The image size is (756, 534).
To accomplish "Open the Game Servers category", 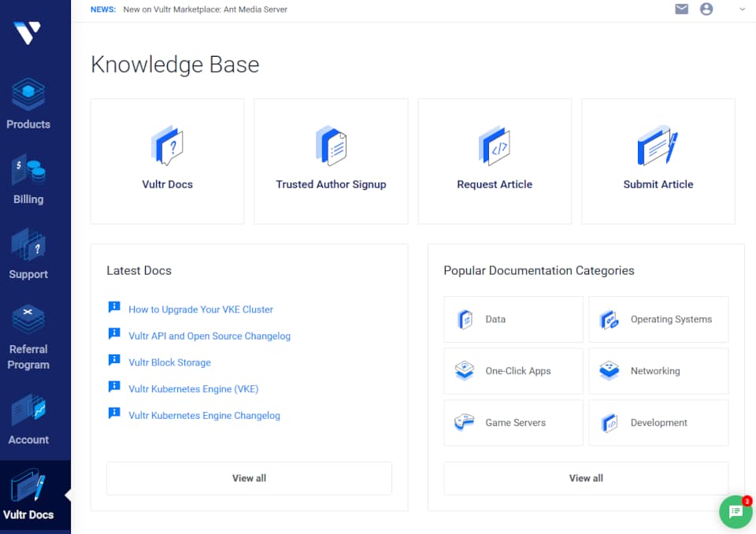I will (513, 423).
